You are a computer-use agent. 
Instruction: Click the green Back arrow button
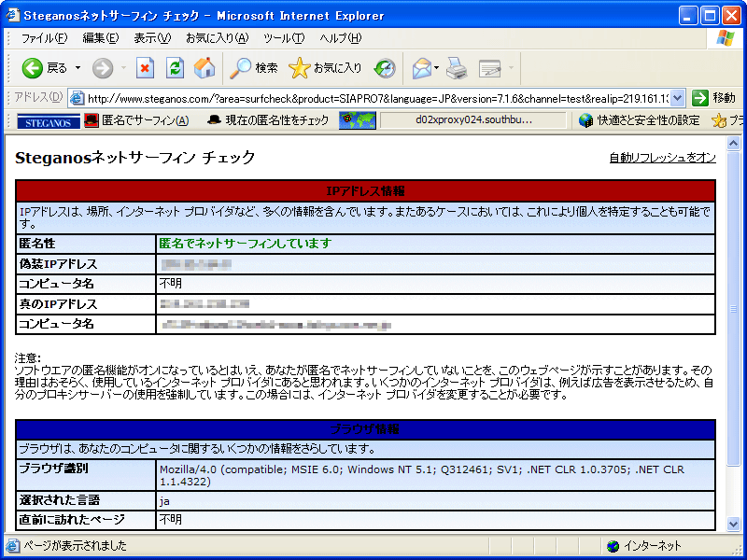coord(33,68)
